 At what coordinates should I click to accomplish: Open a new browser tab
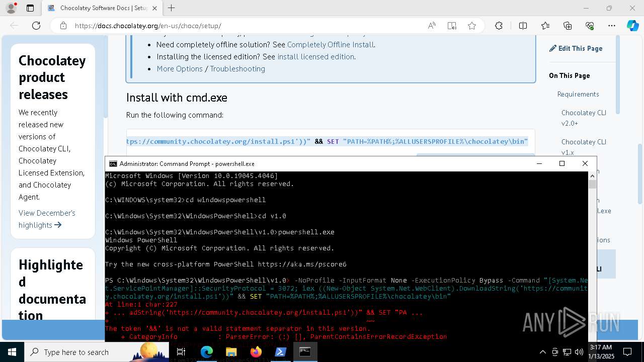click(x=172, y=8)
